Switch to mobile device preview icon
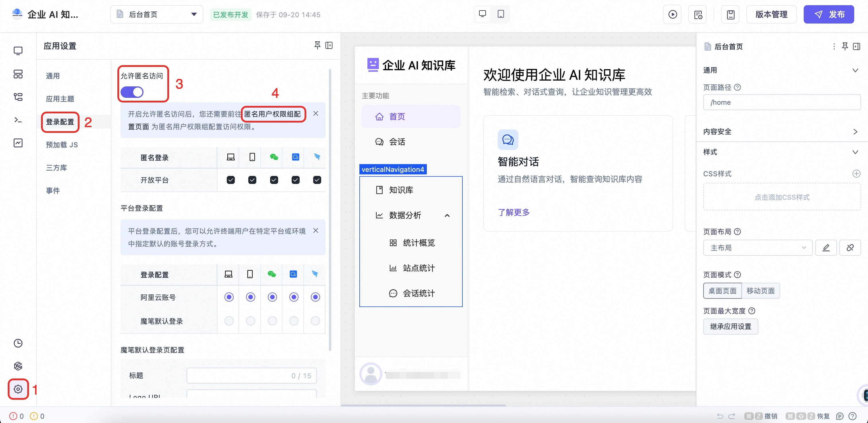The width and height of the screenshot is (868, 423). coord(501,14)
